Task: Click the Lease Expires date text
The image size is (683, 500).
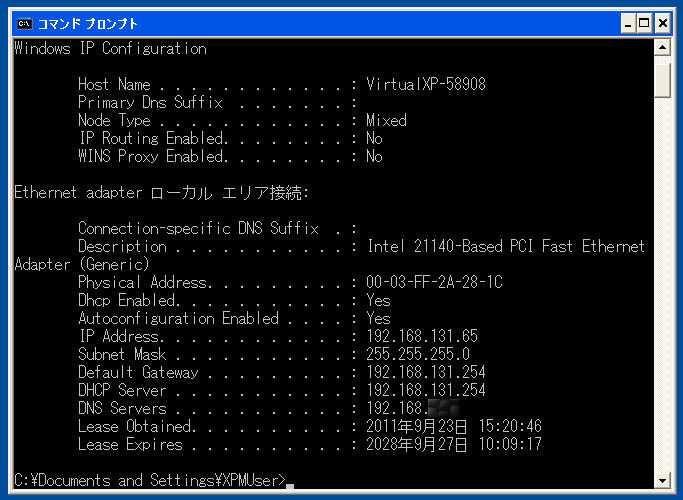Action: point(453,444)
